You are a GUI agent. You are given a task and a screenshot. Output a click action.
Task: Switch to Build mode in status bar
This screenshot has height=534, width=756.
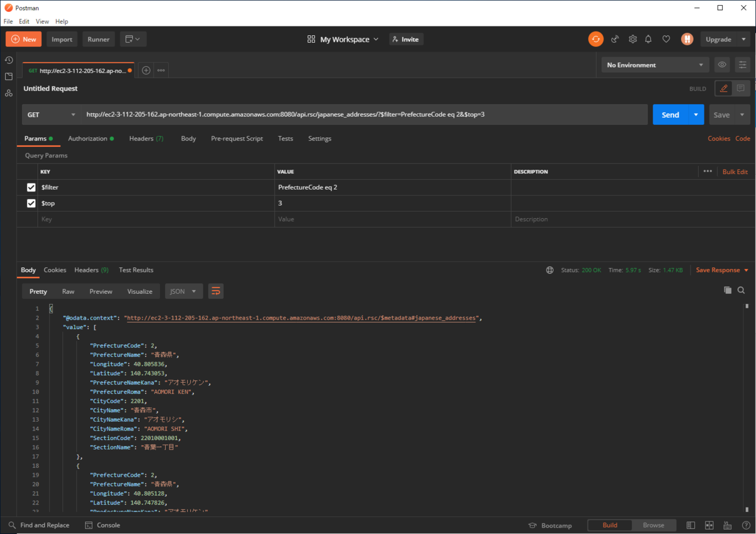(x=610, y=525)
